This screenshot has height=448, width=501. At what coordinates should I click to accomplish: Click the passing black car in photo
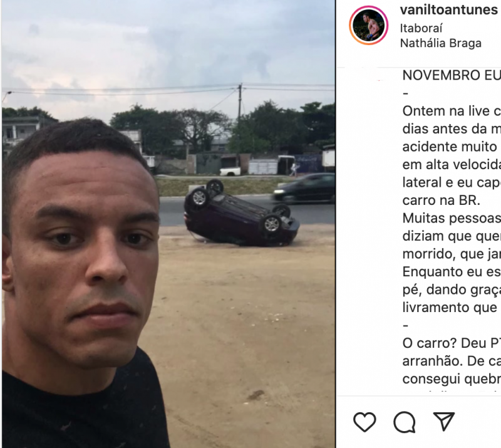tap(304, 188)
